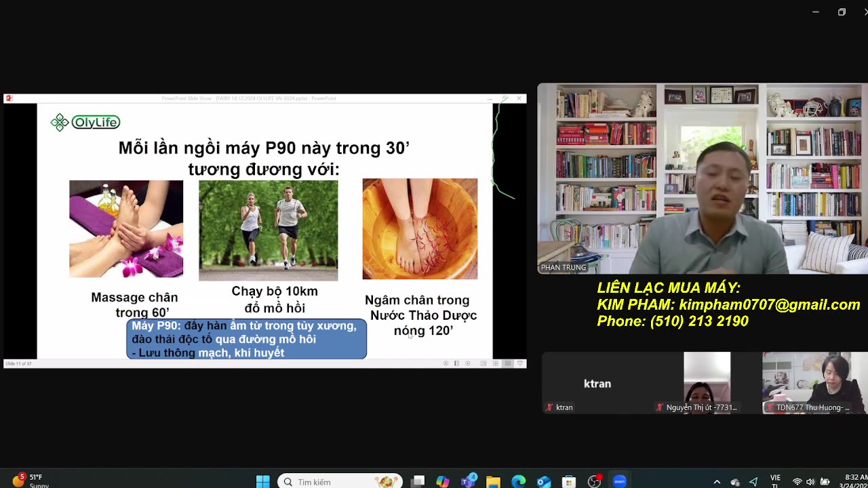Click the KIM PHAM email contact line
The width and height of the screenshot is (868, 488).
click(728, 305)
